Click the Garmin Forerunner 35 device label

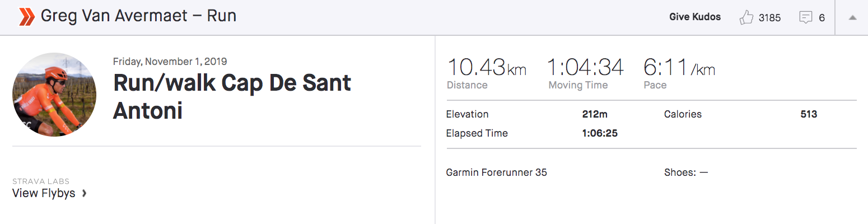coord(496,172)
